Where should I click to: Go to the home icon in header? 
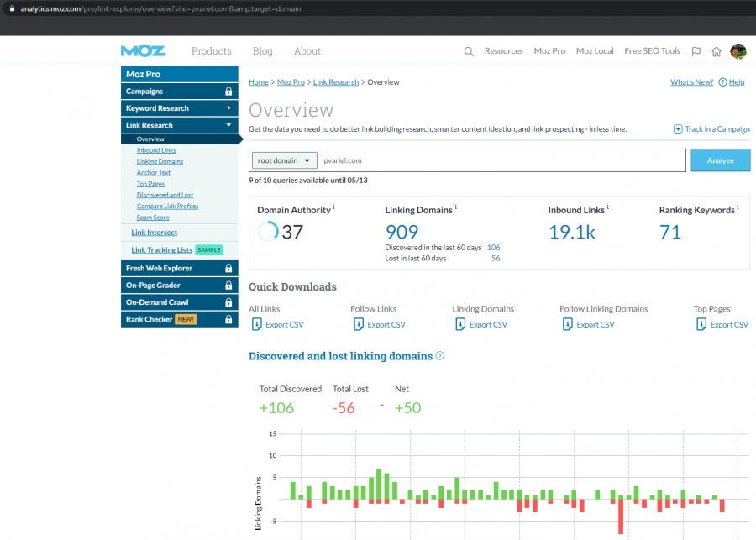point(717,51)
